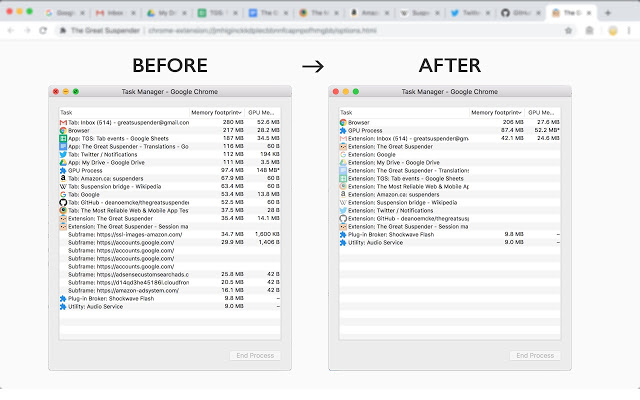
Task: Click Wikipedia icon on Tab: Suspension bridge row
Action: click(x=63, y=187)
